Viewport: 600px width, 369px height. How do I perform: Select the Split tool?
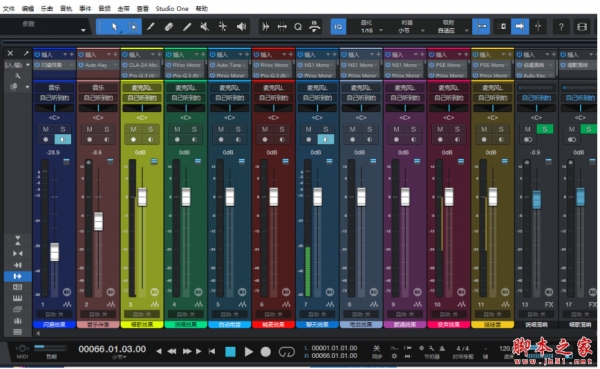click(x=151, y=26)
